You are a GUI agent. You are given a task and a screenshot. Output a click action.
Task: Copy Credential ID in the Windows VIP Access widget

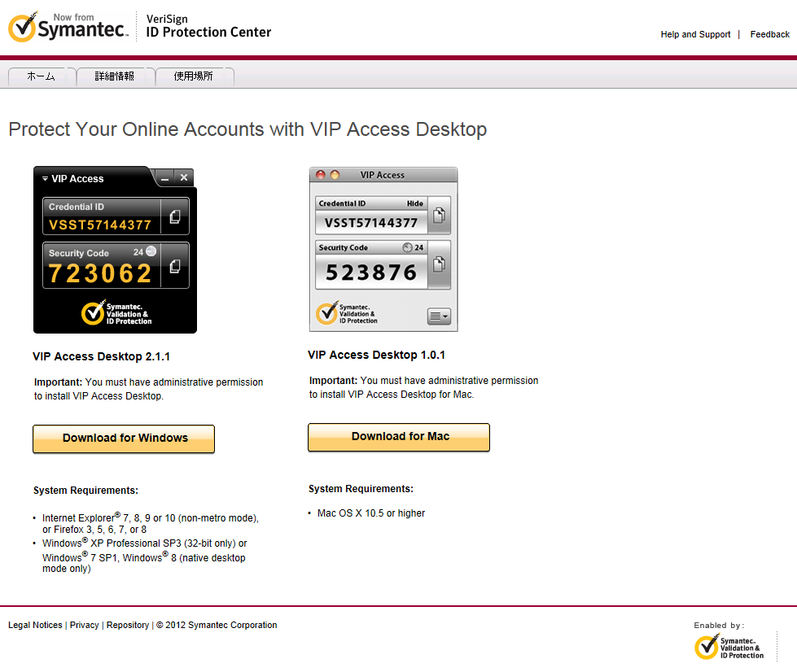(x=175, y=217)
